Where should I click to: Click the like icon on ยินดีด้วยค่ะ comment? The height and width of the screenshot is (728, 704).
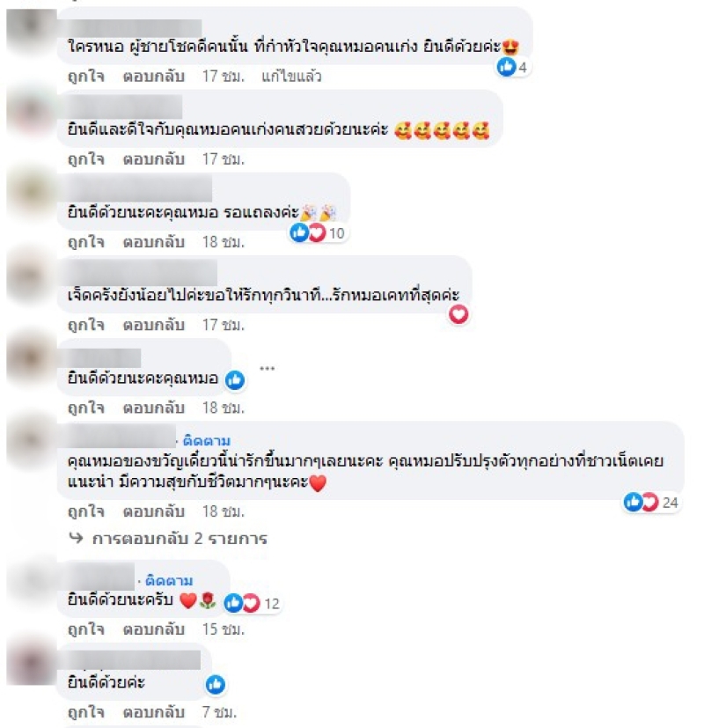[216, 684]
